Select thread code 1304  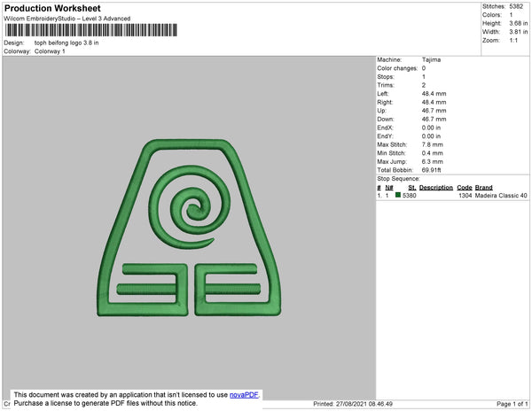465,196
